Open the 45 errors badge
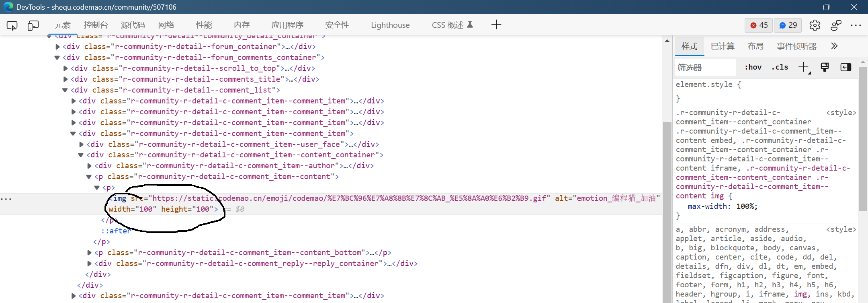 tap(759, 25)
